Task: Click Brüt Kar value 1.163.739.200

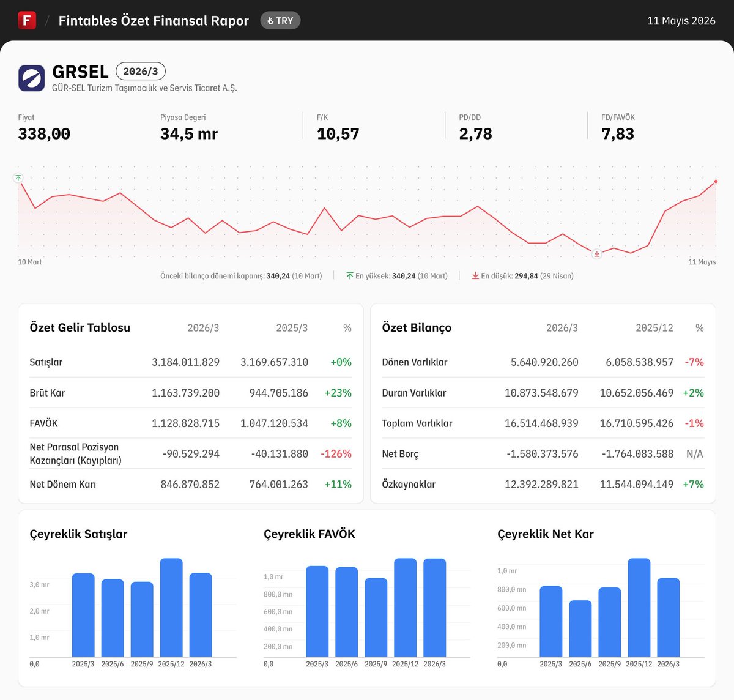Action: pos(185,393)
